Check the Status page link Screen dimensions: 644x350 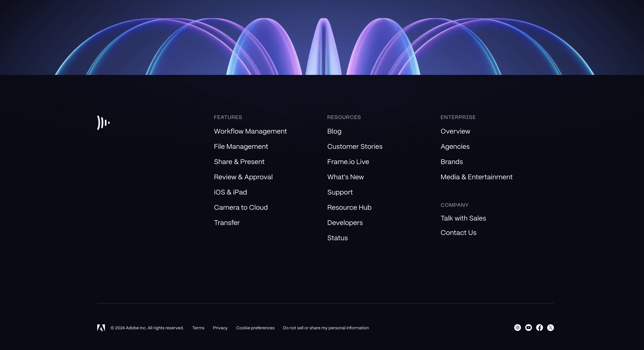(337, 238)
